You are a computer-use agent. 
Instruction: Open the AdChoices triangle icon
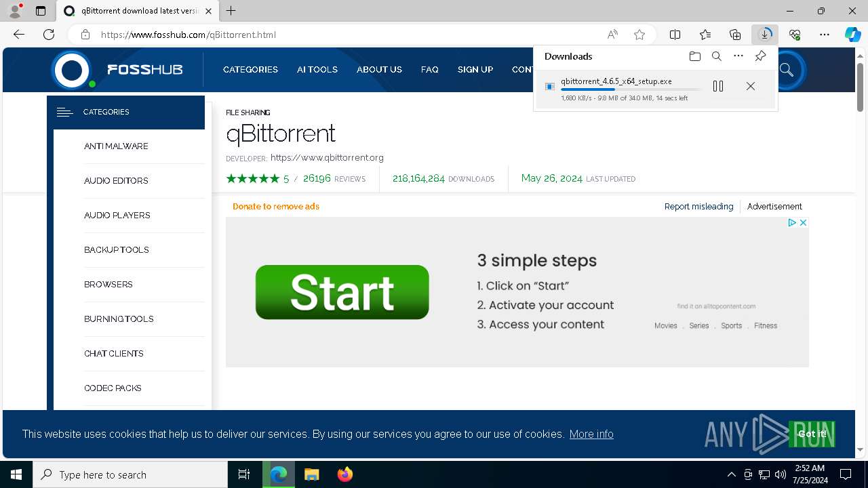coord(791,222)
